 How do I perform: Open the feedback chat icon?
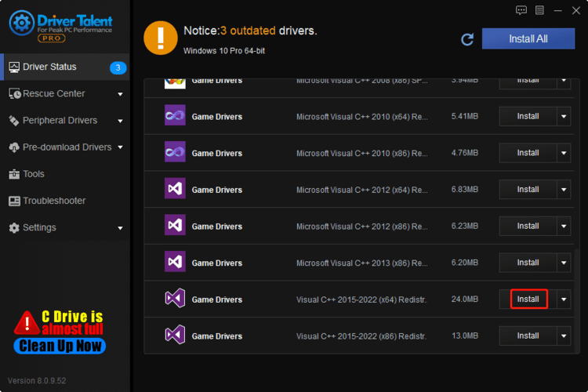521,10
